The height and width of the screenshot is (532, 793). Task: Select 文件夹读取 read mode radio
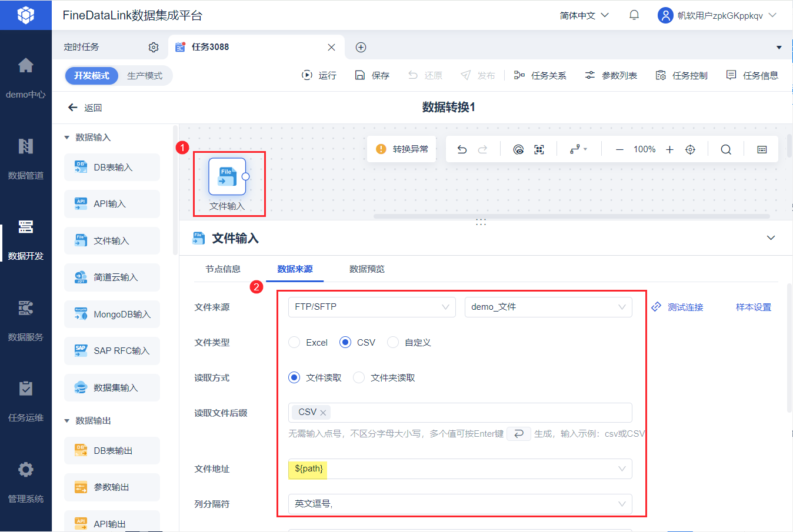[359, 377]
